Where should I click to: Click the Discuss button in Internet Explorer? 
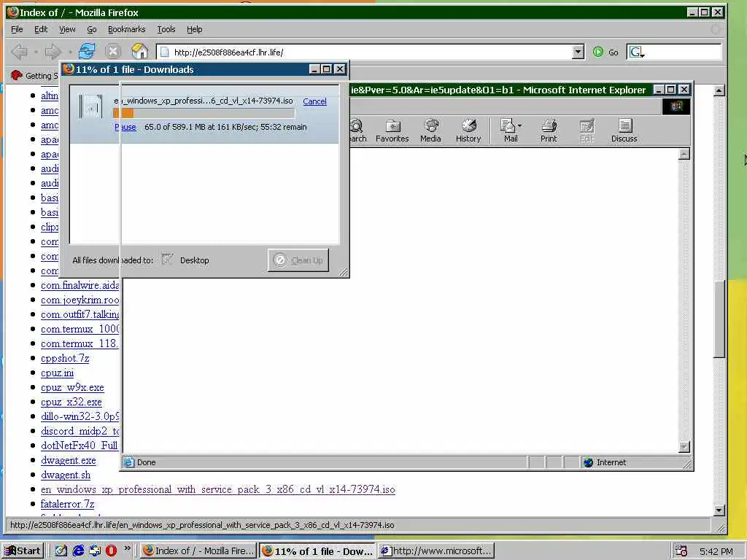[x=624, y=131]
